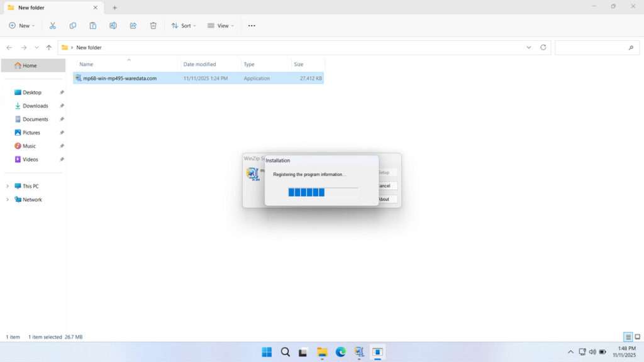Viewport: 644px width, 362px height.
Task: Open the New item dropdown
Action: (x=22, y=25)
